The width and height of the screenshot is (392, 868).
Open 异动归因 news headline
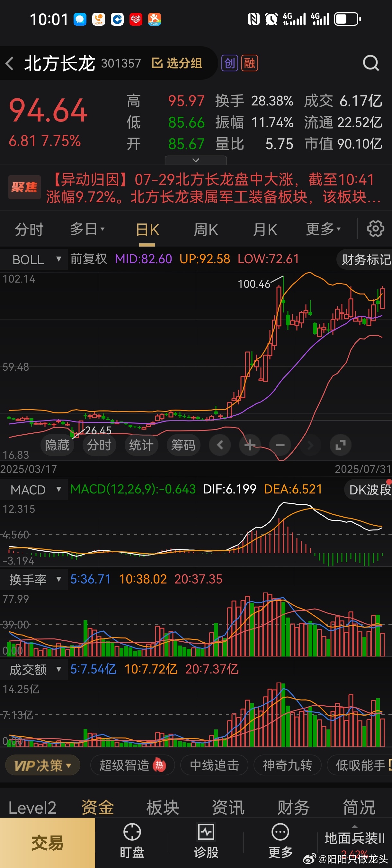[214, 188]
